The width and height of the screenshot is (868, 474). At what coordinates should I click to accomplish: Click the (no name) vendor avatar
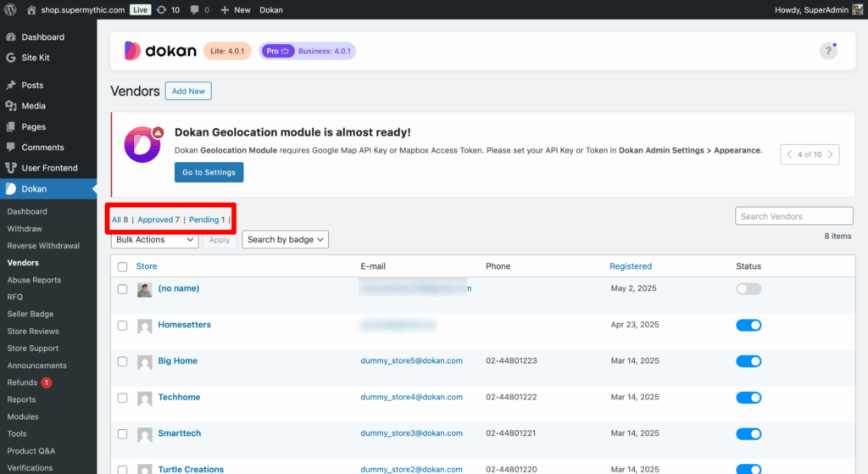[x=144, y=290]
